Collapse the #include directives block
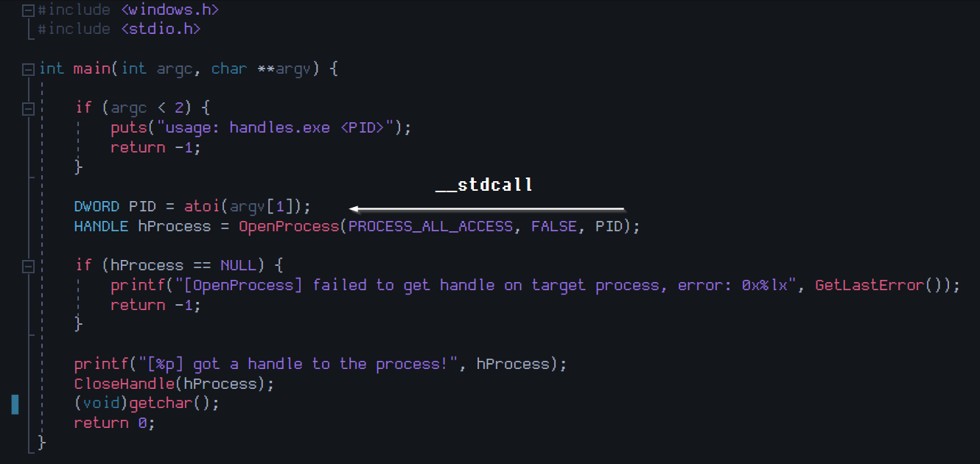 coord(28,11)
